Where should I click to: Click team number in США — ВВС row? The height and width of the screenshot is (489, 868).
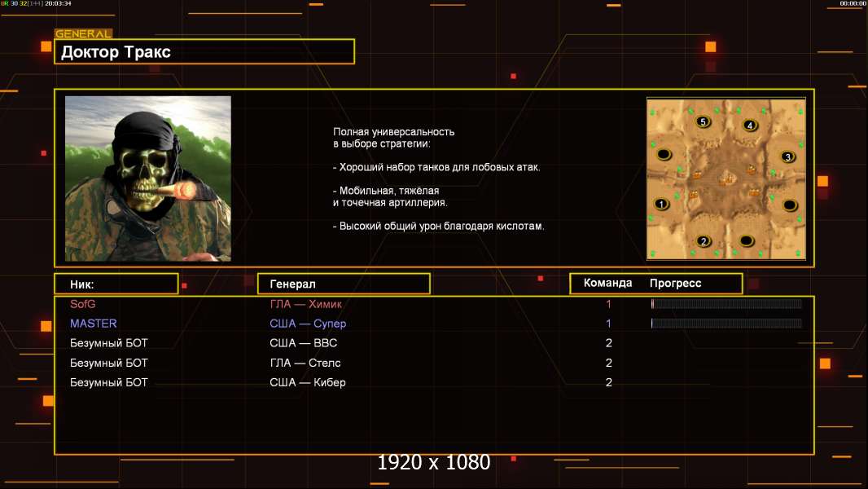click(x=608, y=343)
